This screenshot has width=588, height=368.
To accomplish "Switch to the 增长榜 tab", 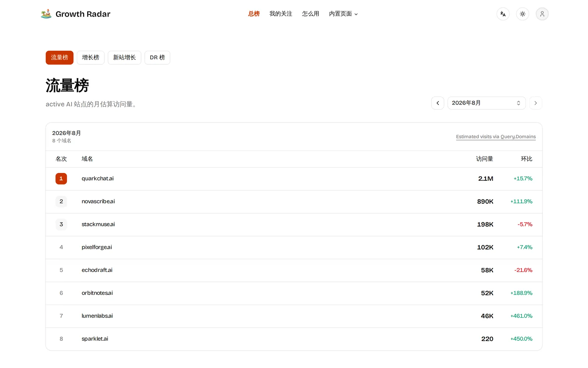I will point(91,57).
